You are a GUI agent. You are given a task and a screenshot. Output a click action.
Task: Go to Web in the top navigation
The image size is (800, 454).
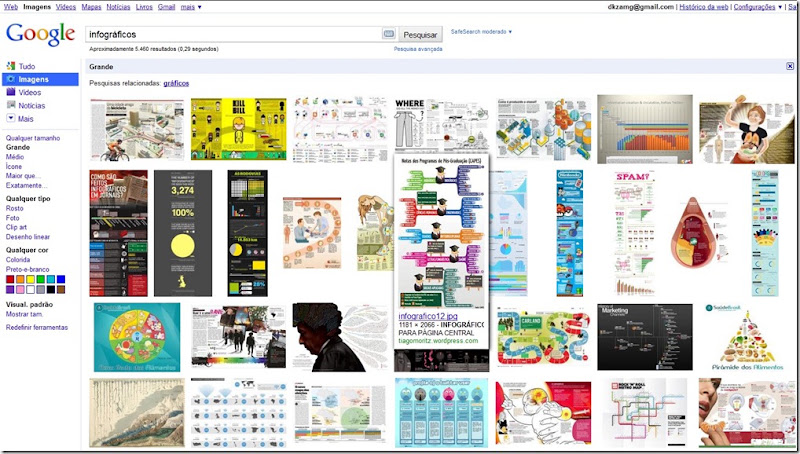pos(11,7)
